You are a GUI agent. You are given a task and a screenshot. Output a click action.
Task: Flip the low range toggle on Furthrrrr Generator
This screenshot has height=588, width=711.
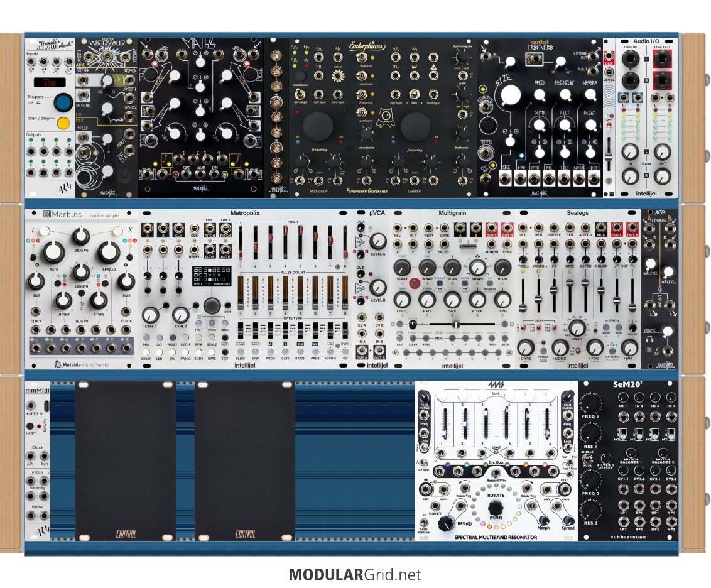[x=299, y=94]
